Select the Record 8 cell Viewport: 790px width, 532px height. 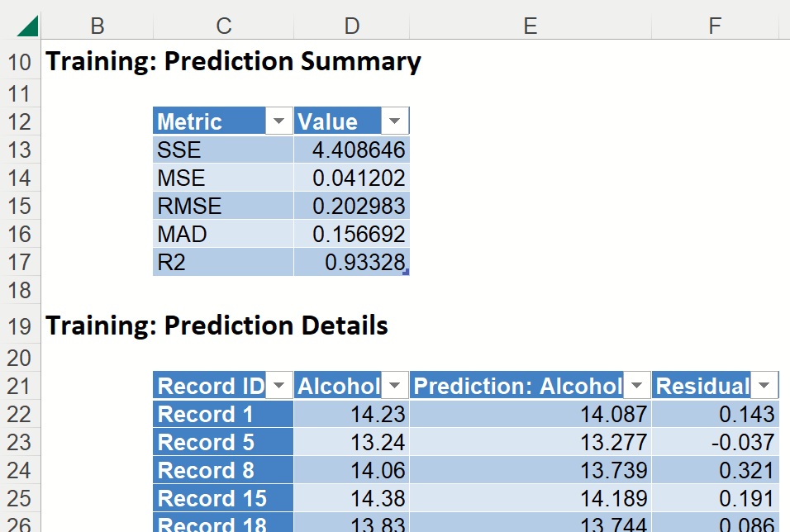tap(223, 470)
